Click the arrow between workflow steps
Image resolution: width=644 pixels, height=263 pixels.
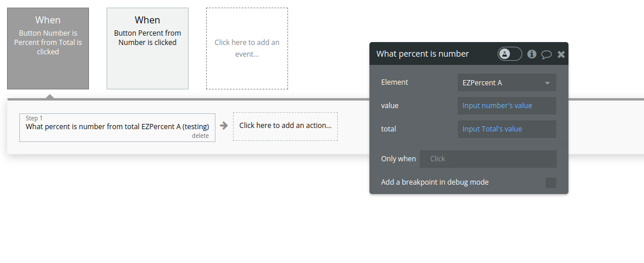(x=224, y=126)
